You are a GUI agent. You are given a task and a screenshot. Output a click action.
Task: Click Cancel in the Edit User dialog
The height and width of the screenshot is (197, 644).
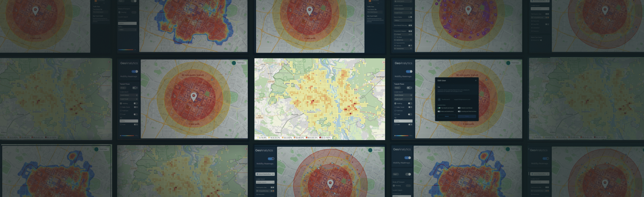(447, 116)
